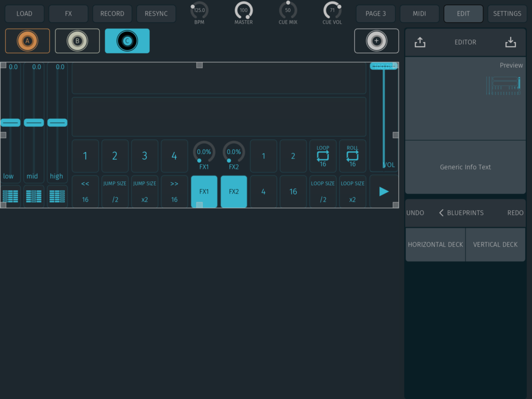Click the add deck plus icon
Viewport: 532px width, 399px height.
point(377,41)
